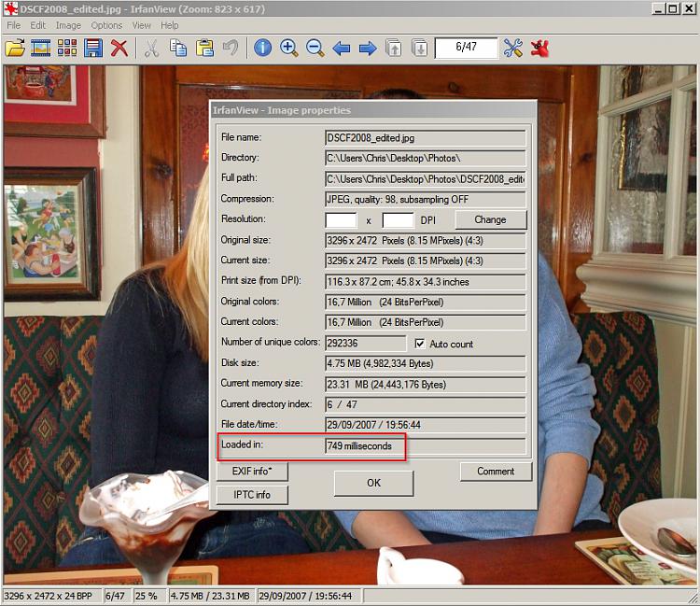Click the Original colors field value
This screenshot has width=700, height=606.
click(x=426, y=302)
